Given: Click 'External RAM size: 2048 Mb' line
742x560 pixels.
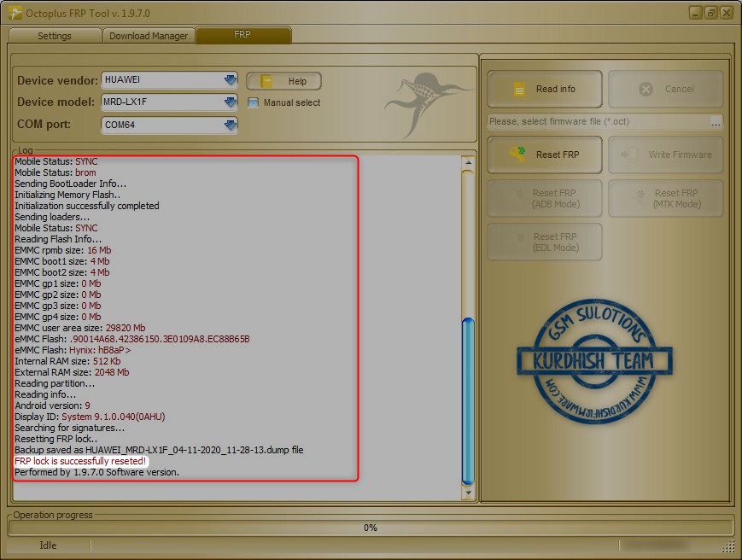Looking at the screenshot, I should 72,373.
